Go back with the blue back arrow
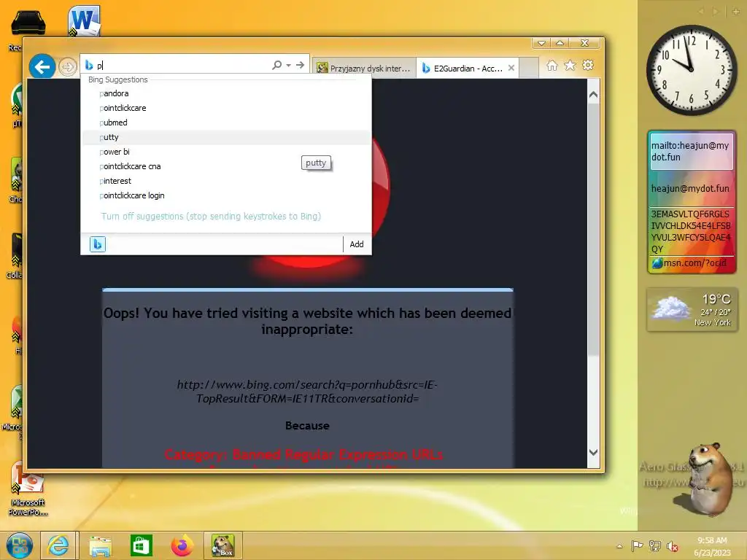The height and width of the screenshot is (560, 747). pos(42,66)
